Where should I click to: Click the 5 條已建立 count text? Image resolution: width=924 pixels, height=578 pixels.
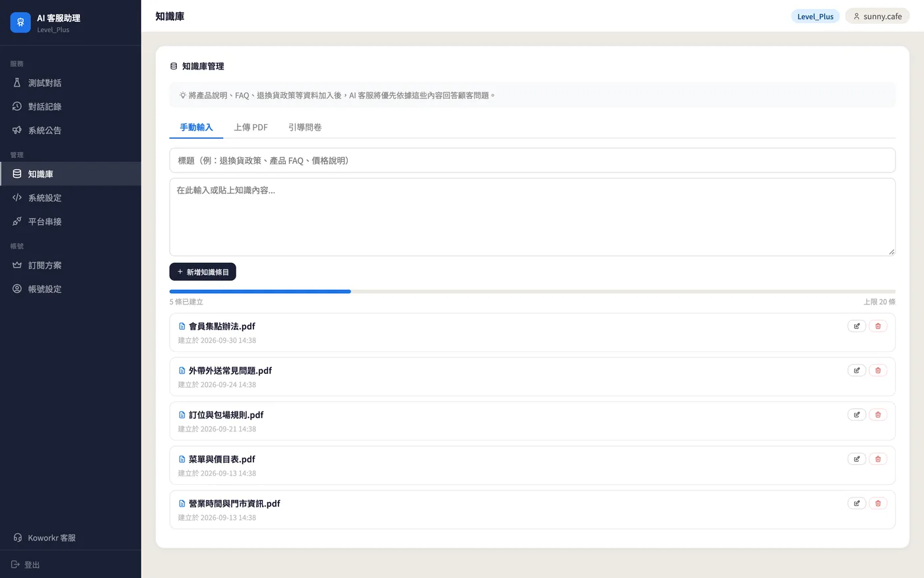(x=186, y=302)
